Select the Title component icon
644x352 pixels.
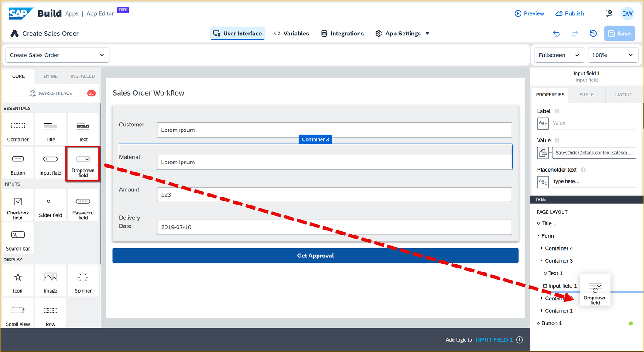tap(51, 129)
